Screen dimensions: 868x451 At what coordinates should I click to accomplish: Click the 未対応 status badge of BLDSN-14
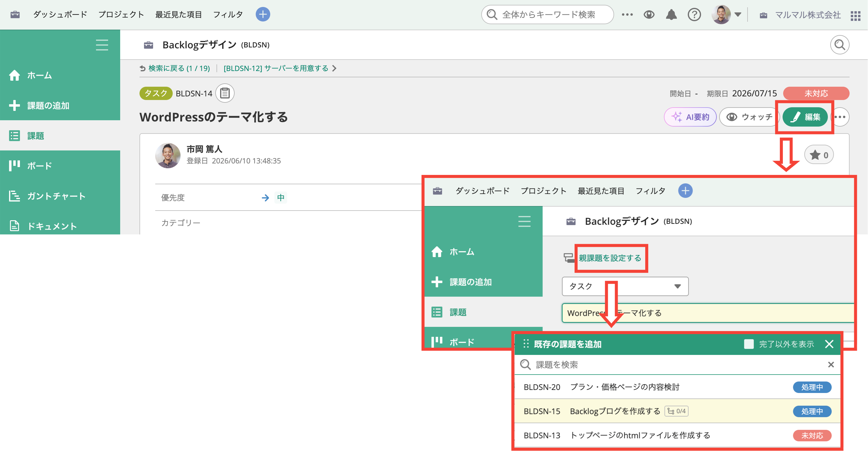(x=816, y=93)
